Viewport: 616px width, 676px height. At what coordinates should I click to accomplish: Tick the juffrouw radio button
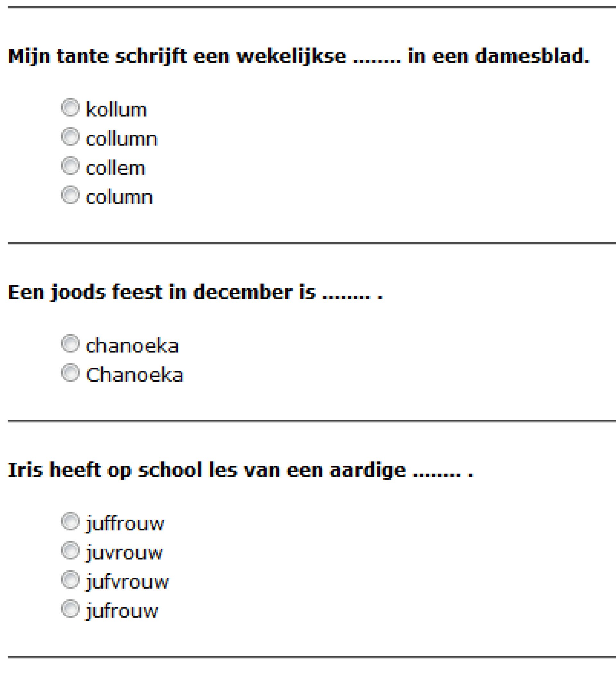(x=70, y=521)
